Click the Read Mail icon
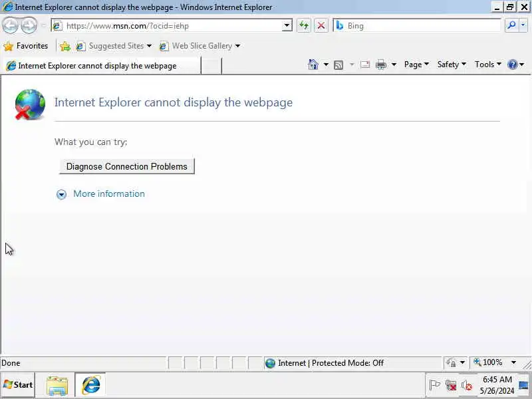 (364, 65)
